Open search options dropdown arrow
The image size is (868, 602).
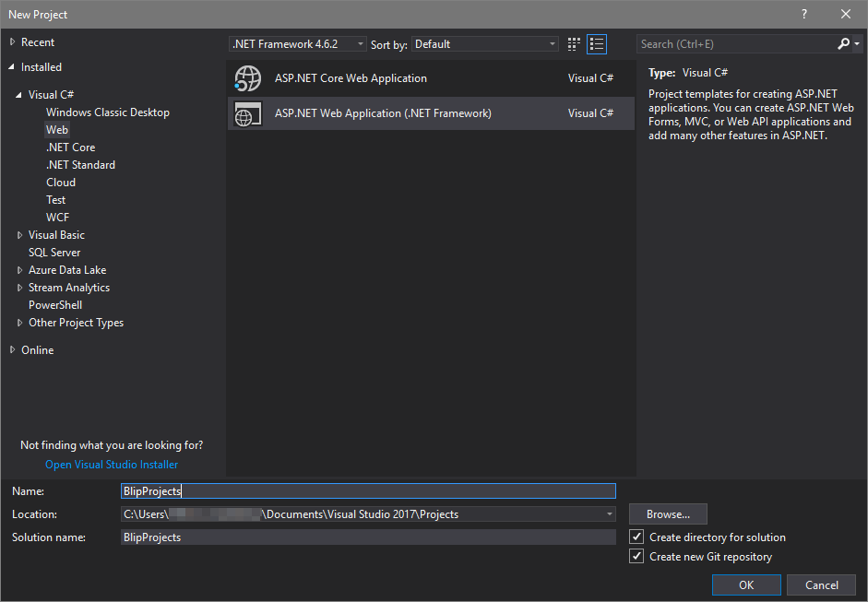pos(857,43)
